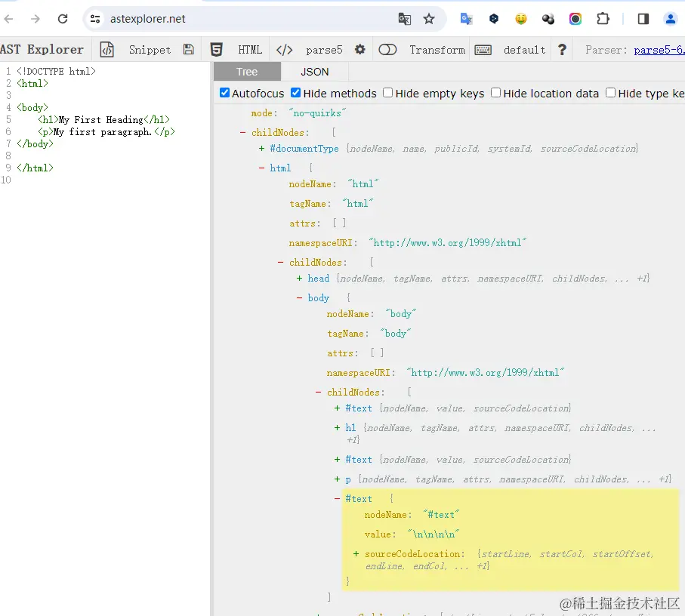Image resolution: width=685 pixels, height=616 pixels.
Task: Collapse the top-level childNodes array
Action: coord(243,132)
